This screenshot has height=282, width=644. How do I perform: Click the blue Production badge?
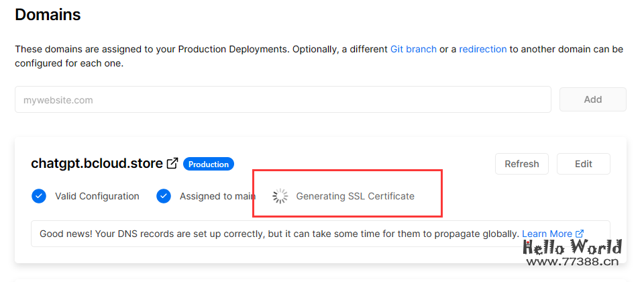point(209,164)
